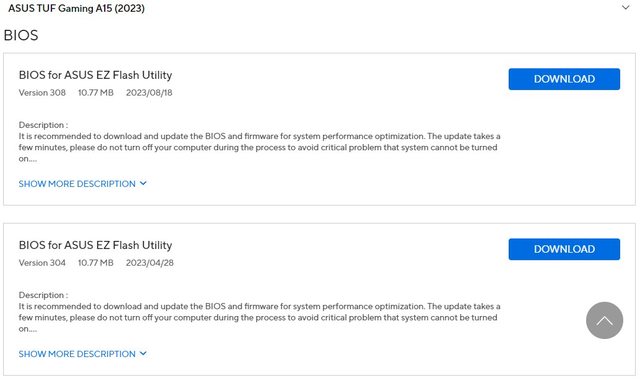
Task: Click the chevron beside Version 308's show more link
Action: pyautogui.click(x=143, y=183)
